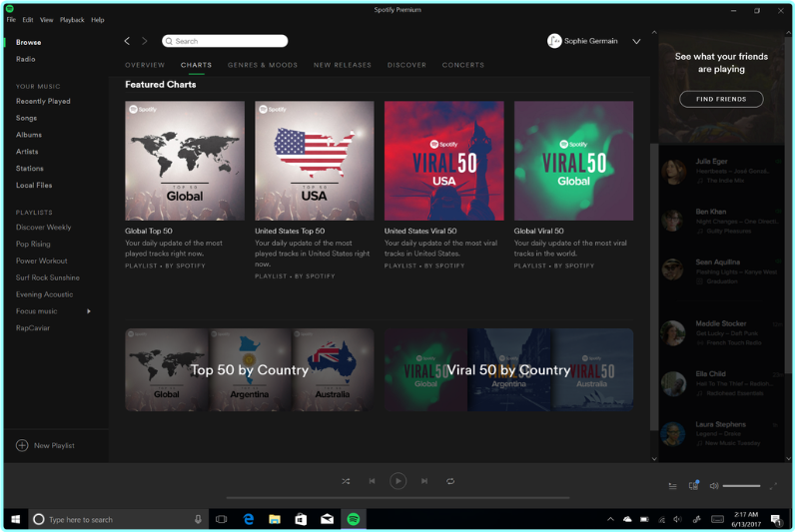Open Artists in Your Music
Viewport: 795px width, 532px height.
point(27,152)
